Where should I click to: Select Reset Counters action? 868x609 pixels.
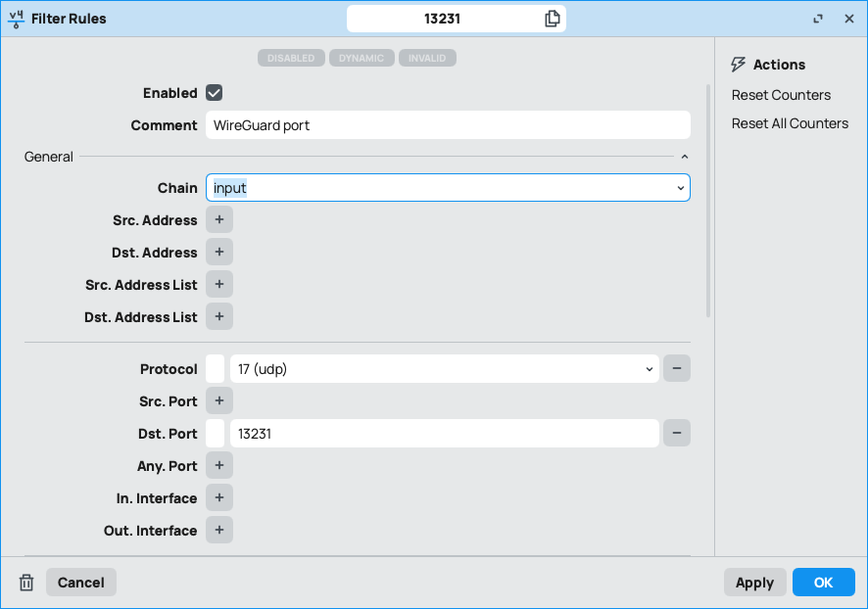(x=781, y=95)
